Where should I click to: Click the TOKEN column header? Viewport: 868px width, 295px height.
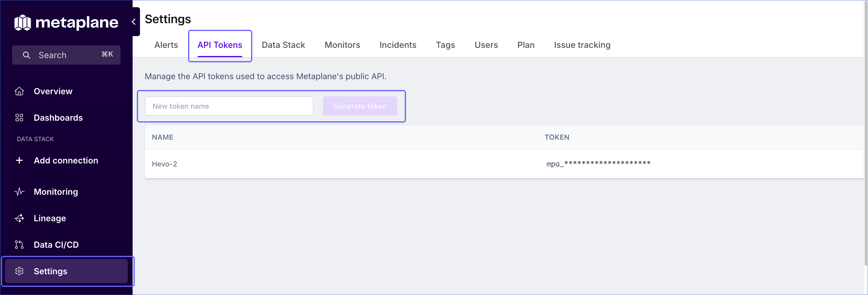[x=557, y=137]
